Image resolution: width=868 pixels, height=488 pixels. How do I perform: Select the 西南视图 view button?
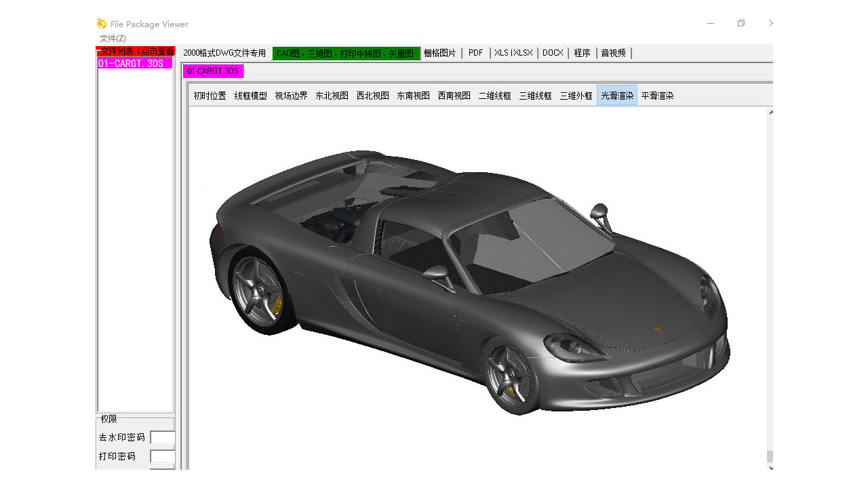(x=454, y=96)
